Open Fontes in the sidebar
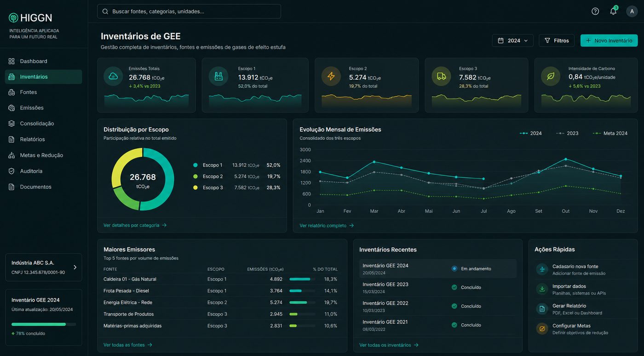The height and width of the screenshot is (356, 644). 44,92
